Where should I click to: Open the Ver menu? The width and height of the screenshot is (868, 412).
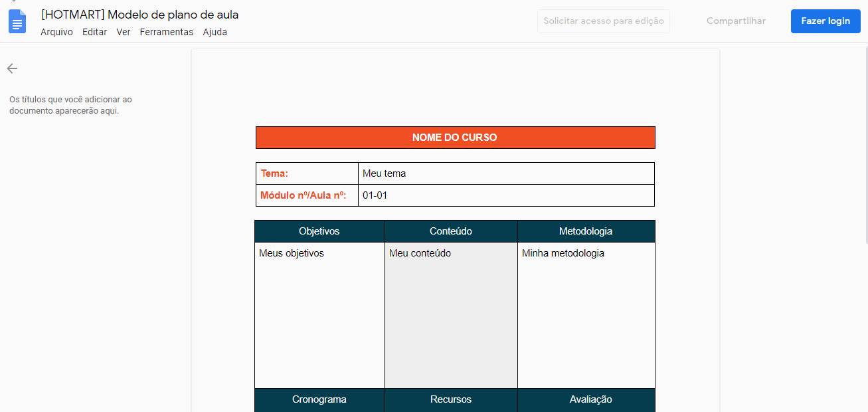tap(123, 32)
